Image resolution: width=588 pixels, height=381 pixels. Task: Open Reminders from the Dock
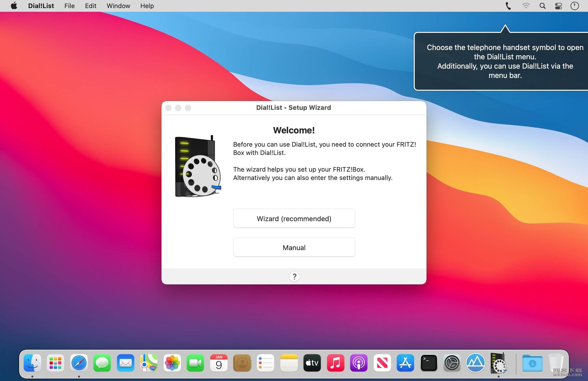(x=265, y=363)
